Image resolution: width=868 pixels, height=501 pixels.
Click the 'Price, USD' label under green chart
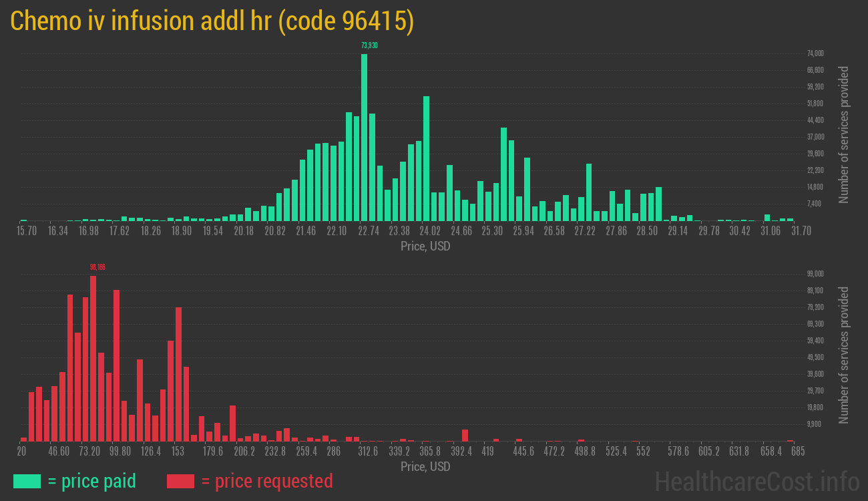425,246
